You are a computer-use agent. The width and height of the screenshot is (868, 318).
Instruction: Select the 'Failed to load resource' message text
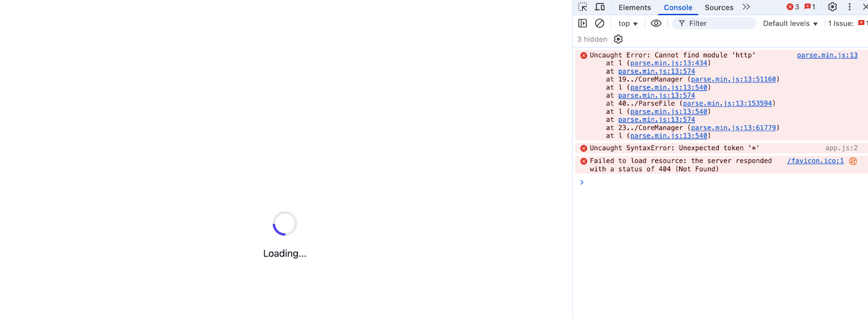pyautogui.click(x=681, y=165)
